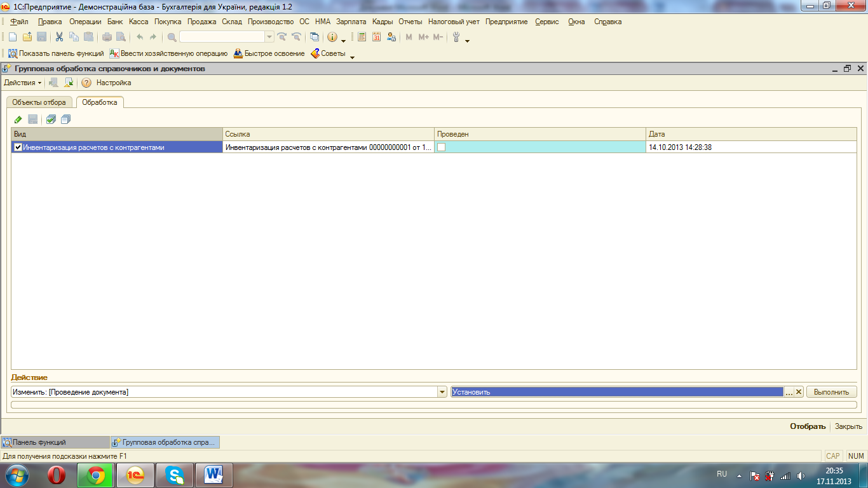Open Skype from the taskbar
868x488 pixels.
[175, 475]
